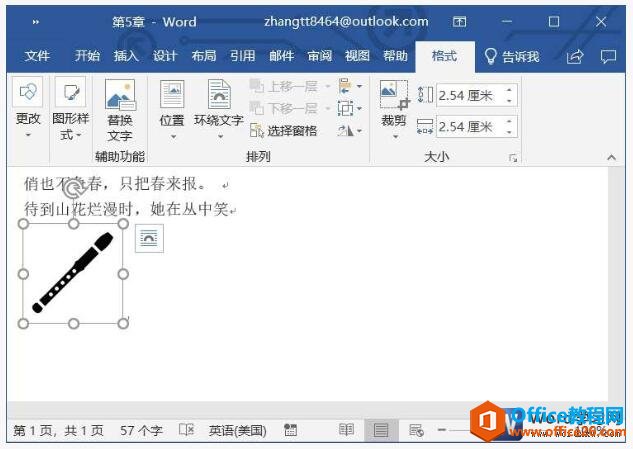Image resolution: width=633 pixels, height=449 pixels.
Task: Click in the shape height field
Action: pyautogui.click(x=468, y=95)
